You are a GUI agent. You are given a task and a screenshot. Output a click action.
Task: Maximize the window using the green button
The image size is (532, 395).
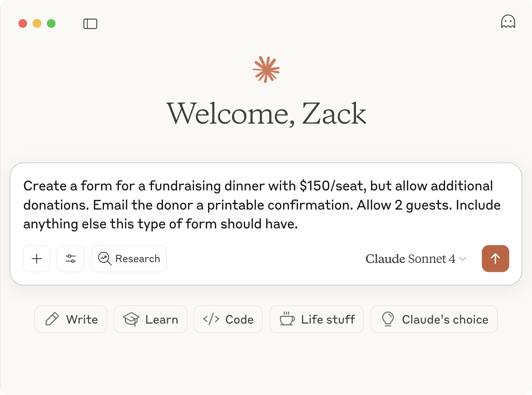51,23
